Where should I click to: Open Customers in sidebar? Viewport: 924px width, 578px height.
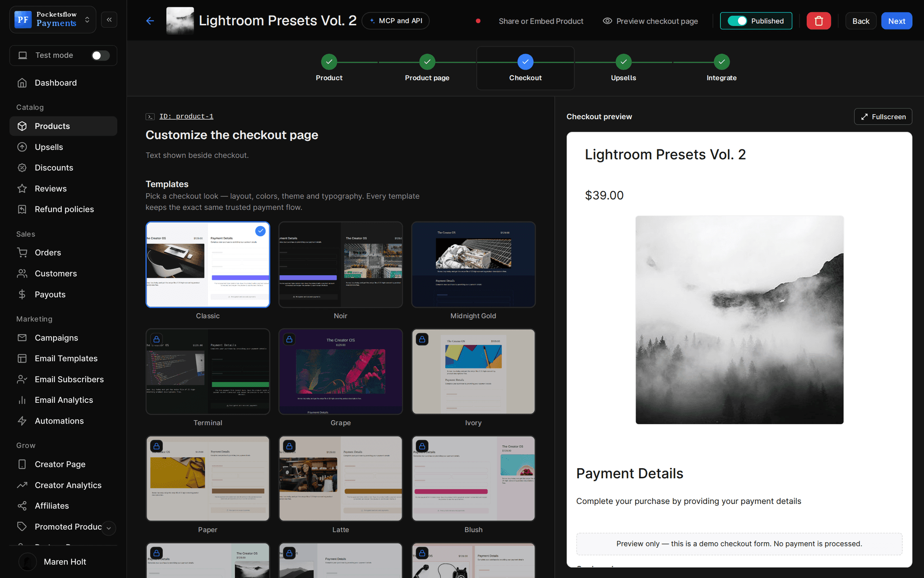(63, 273)
